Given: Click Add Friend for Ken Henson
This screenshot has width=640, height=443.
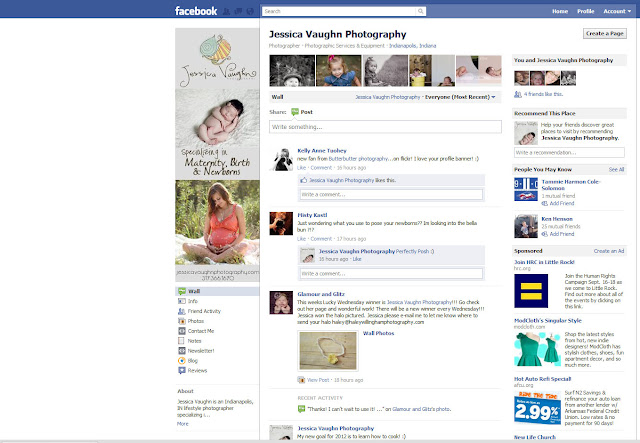Looking at the screenshot, I should tap(562, 234).
